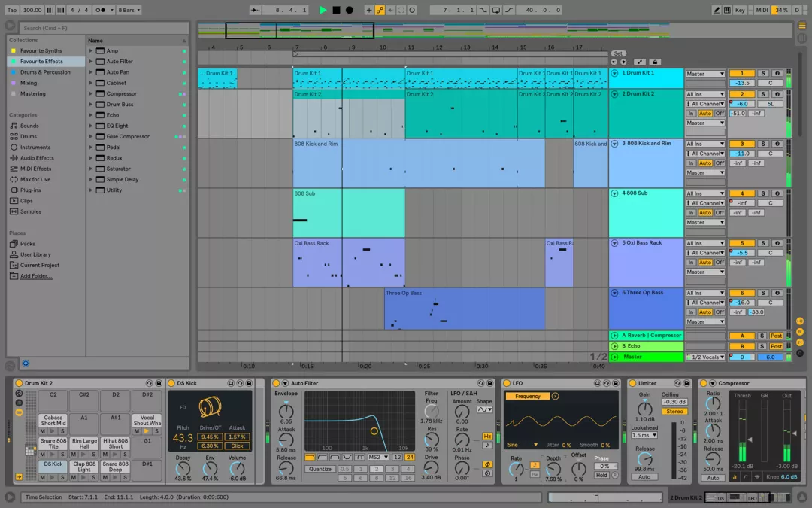Toggle the Automation Mode button beside lock
Viewport: 812px width, 508px height.
coord(640,62)
